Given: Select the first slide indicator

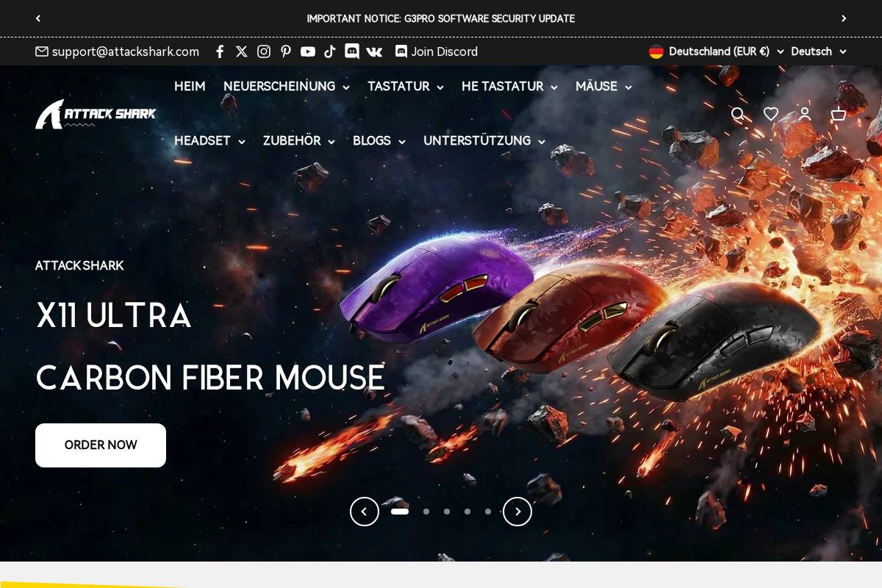Looking at the screenshot, I should tap(400, 512).
